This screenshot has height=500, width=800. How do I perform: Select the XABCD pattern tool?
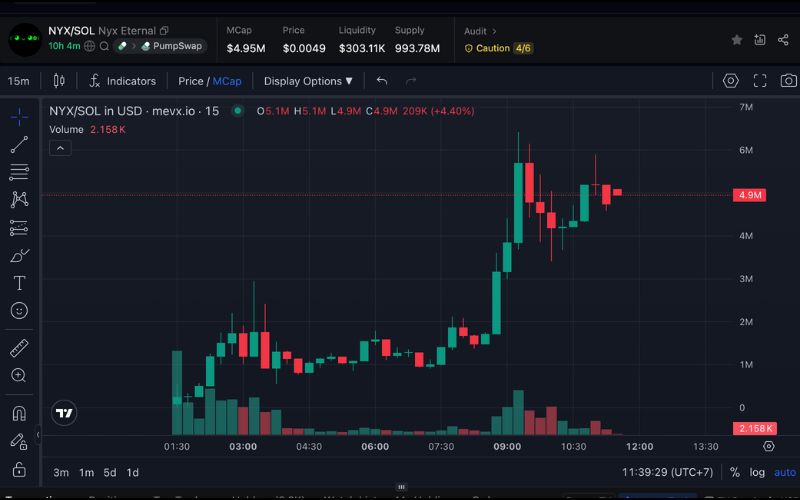[19, 199]
